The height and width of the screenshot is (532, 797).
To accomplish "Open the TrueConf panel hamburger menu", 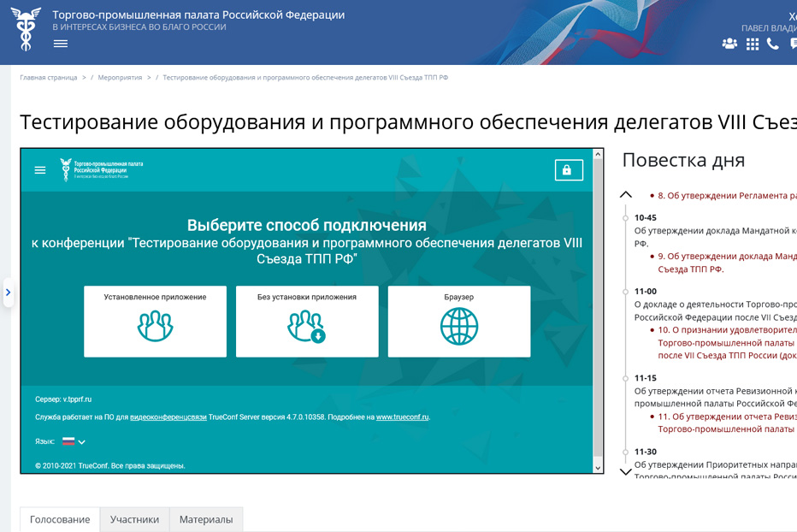I will [x=40, y=170].
